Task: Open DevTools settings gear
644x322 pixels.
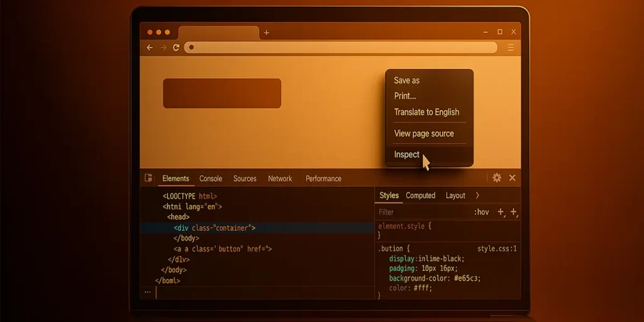Action: pyautogui.click(x=497, y=178)
